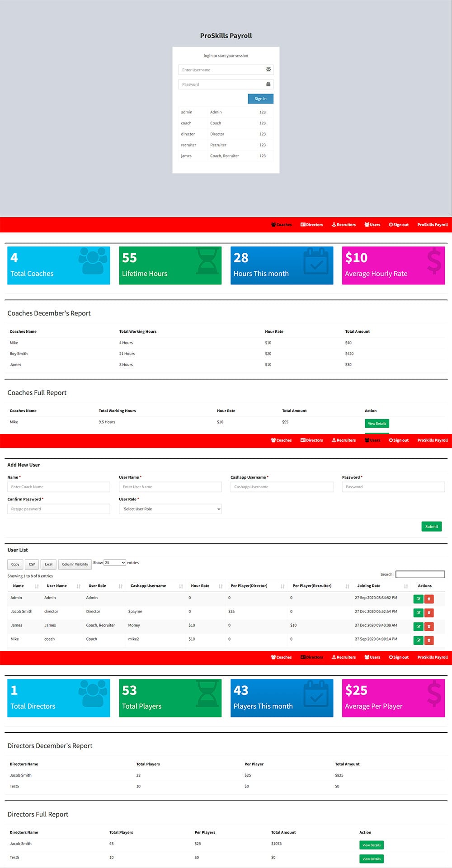This screenshot has height=868, width=452.
Task: Click the Search box above the user list
Action: 420,574
